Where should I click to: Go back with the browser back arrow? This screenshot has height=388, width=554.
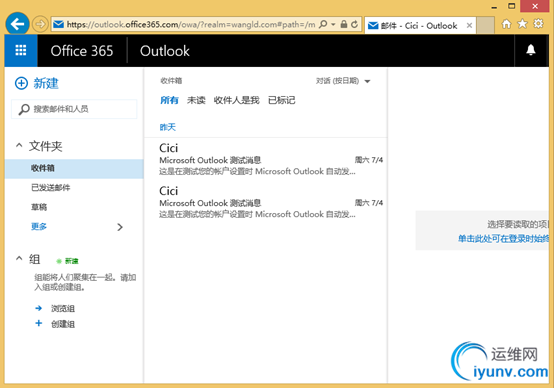tap(17, 24)
